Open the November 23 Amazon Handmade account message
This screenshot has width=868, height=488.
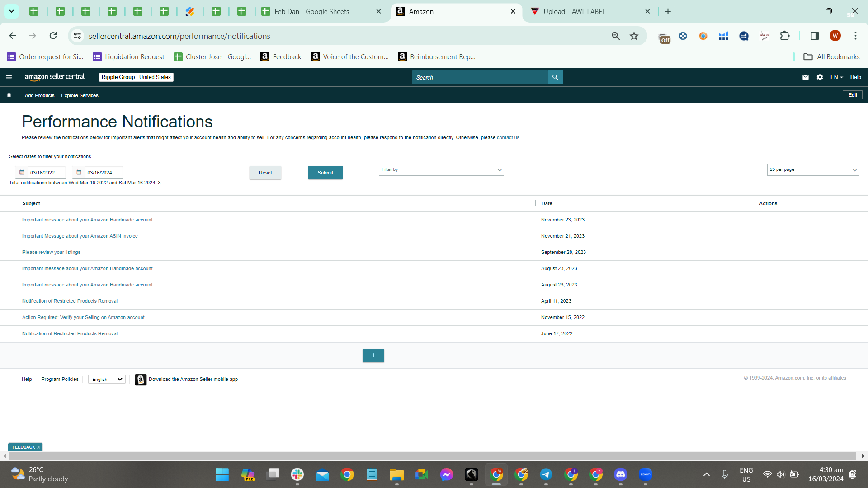click(88, 220)
